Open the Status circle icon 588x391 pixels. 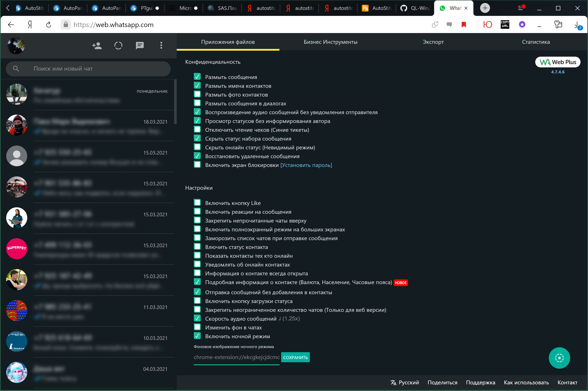coord(118,46)
